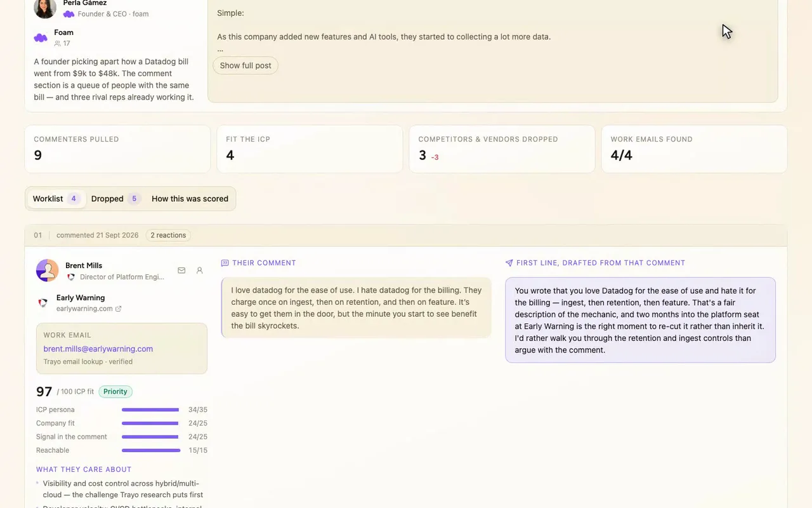The width and height of the screenshot is (812, 508).
Task: Open the How this was scored tab
Action: click(190, 199)
